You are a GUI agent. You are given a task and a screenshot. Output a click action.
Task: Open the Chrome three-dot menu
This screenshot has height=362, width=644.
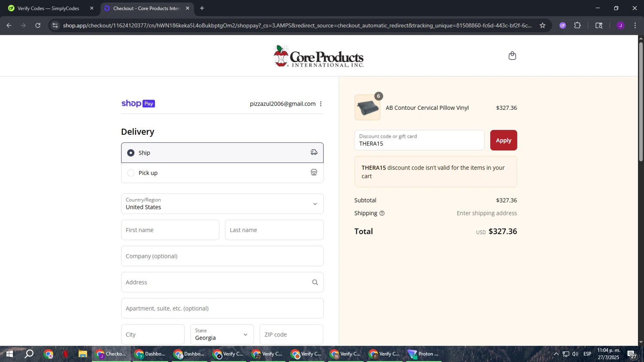pyautogui.click(x=635, y=25)
